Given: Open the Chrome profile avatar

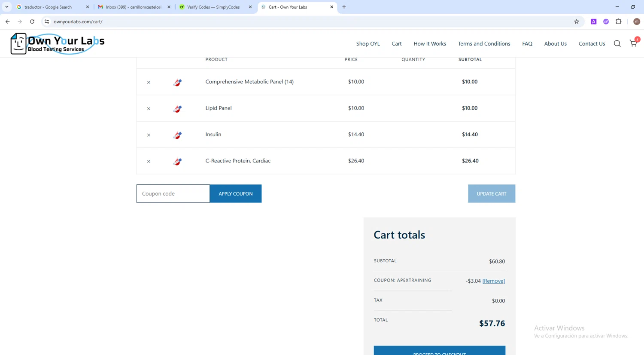Looking at the screenshot, I should tap(637, 21).
